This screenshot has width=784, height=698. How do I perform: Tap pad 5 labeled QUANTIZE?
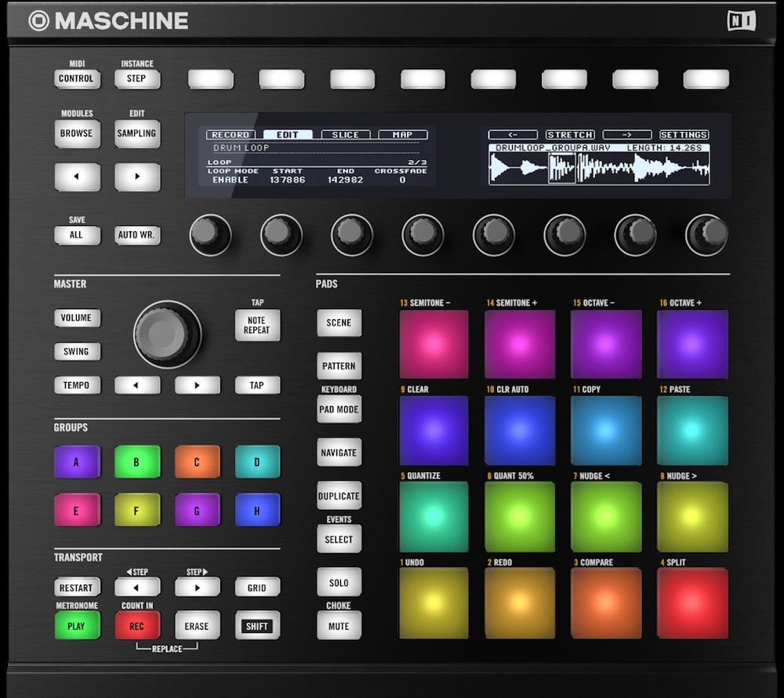pos(434,517)
